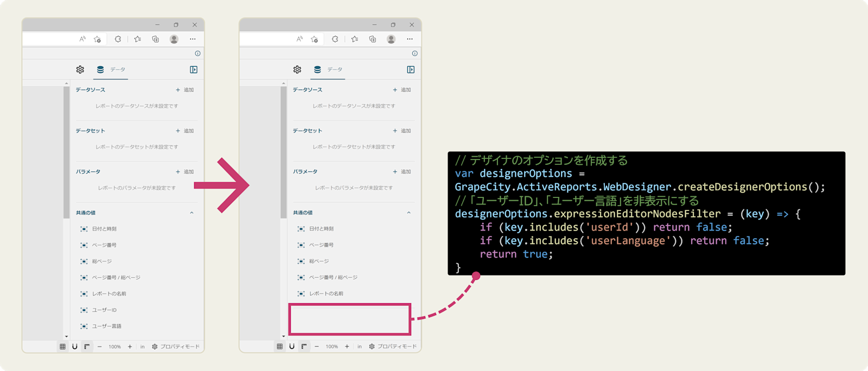Zoom out with minus in left window
Image resolution: width=868 pixels, height=371 pixels.
click(x=99, y=347)
